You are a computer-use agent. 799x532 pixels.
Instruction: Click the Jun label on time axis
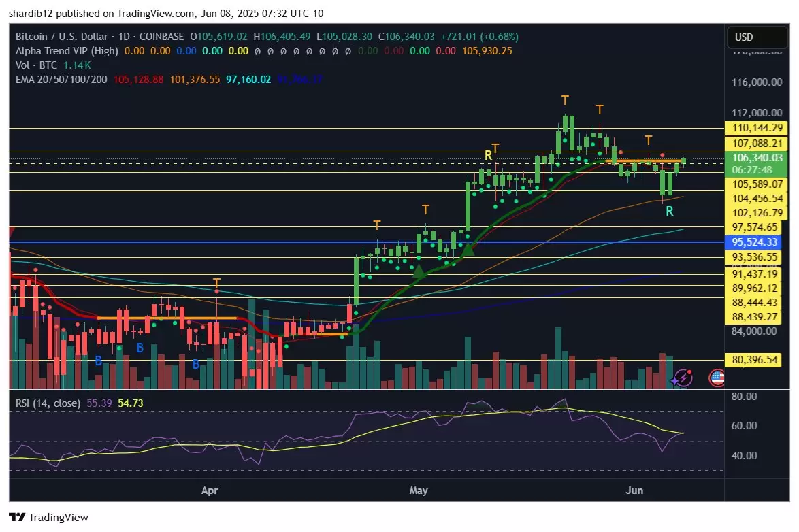(x=634, y=491)
